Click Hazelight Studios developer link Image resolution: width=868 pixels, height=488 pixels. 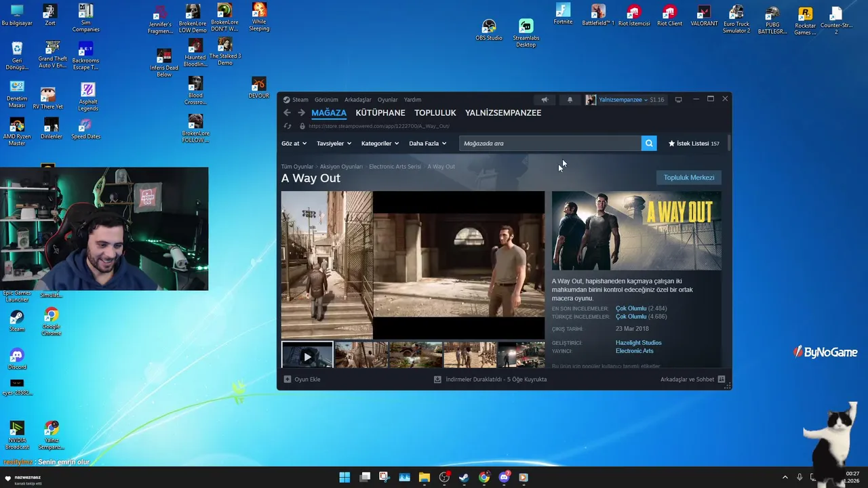pyautogui.click(x=638, y=343)
